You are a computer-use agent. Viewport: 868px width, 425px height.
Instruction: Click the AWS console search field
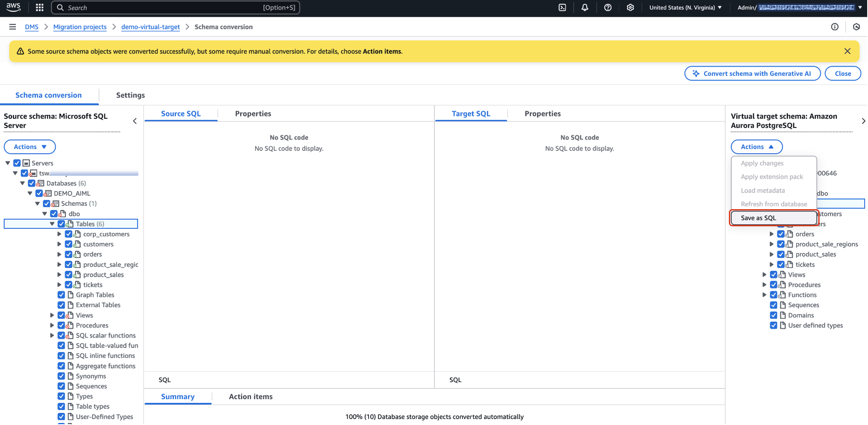click(x=175, y=8)
